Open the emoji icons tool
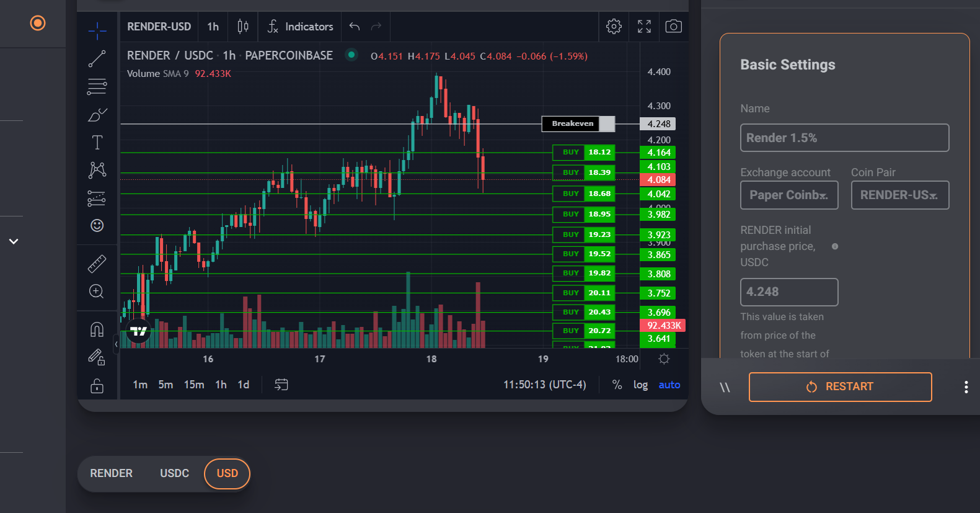Viewport: 980px width, 513px height. coord(97,225)
